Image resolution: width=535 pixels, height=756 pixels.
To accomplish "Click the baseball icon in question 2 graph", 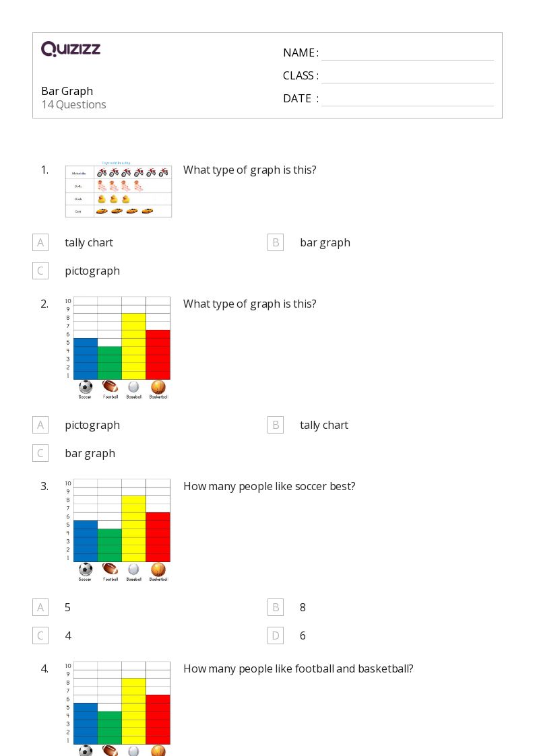I will pyautogui.click(x=133, y=387).
